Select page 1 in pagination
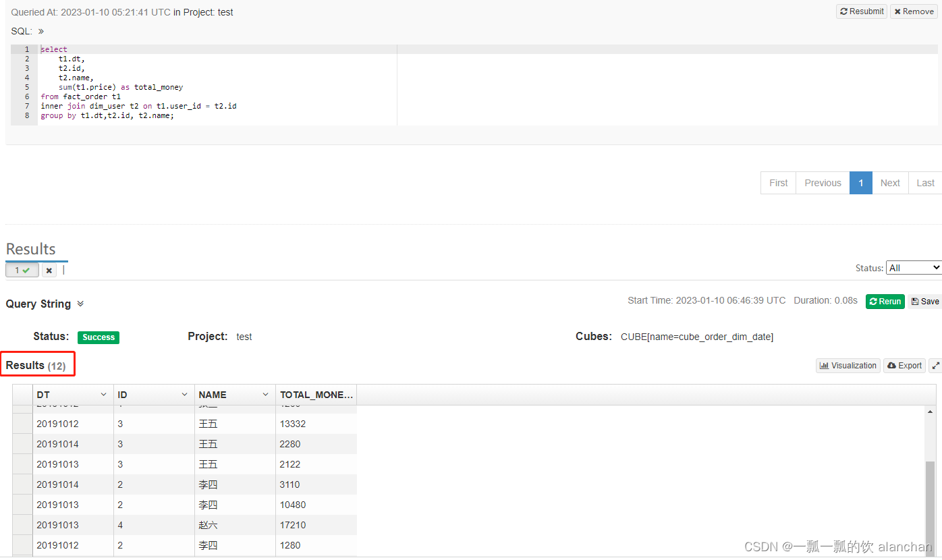942x560 pixels. [x=861, y=183]
